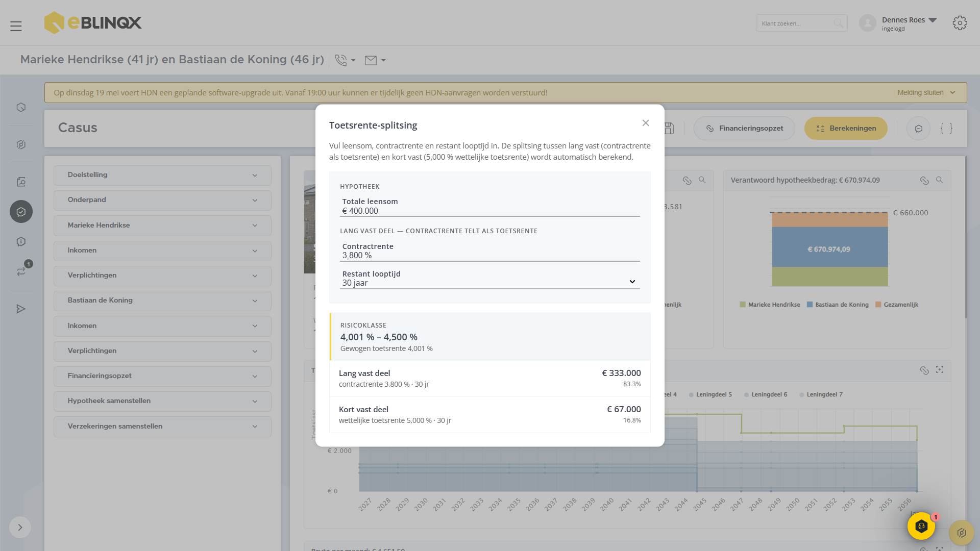
Task: Open the yellow hexagon help widget
Action: (x=921, y=526)
